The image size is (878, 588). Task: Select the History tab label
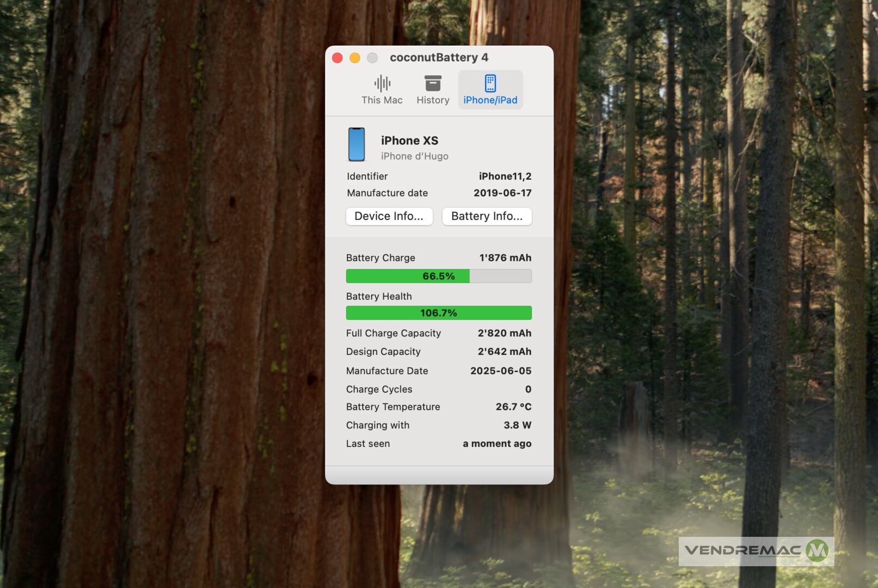tap(433, 100)
